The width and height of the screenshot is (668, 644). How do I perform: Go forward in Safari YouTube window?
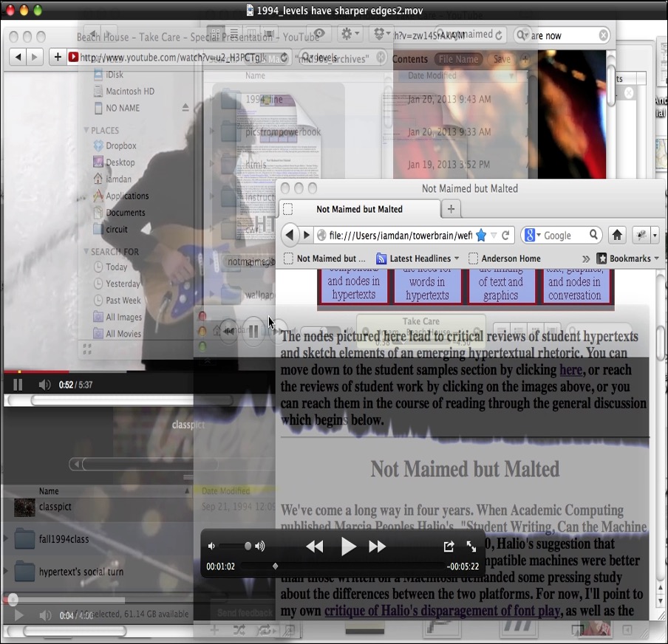pos(35,57)
